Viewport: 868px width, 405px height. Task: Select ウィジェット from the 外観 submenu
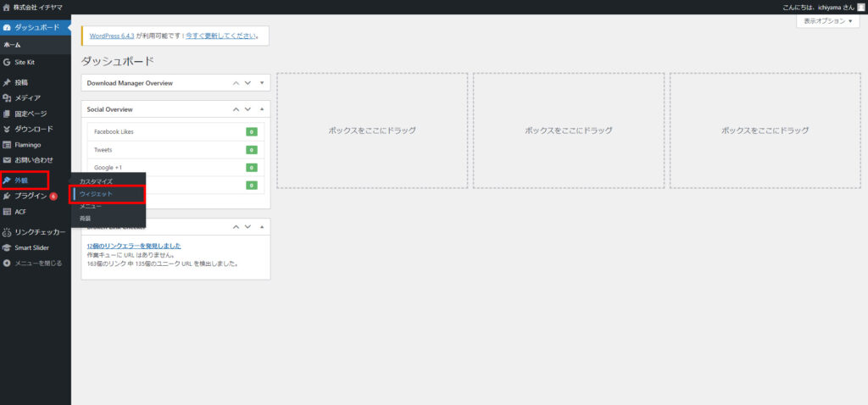96,194
